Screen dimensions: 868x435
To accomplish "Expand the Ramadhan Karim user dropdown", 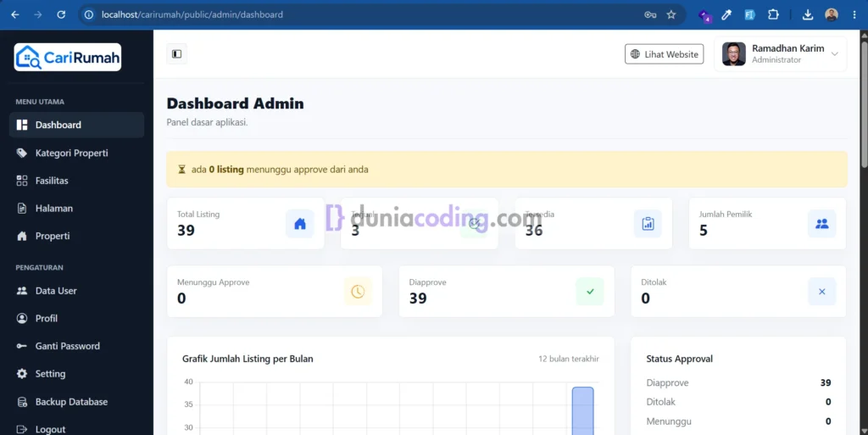I will point(781,54).
